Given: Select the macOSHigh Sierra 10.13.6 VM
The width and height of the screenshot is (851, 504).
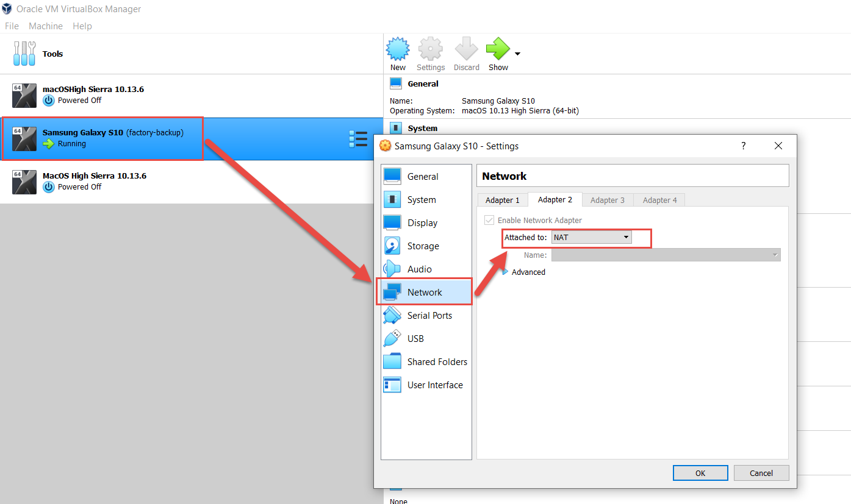Looking at the screenshot, I should point(191,96).
